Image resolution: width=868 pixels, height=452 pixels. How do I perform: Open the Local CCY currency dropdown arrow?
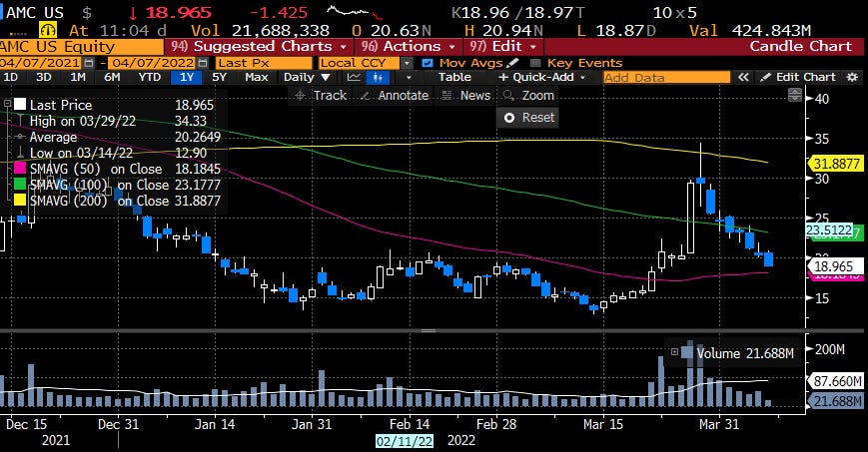pyautogui.click(x=407, y=63)
